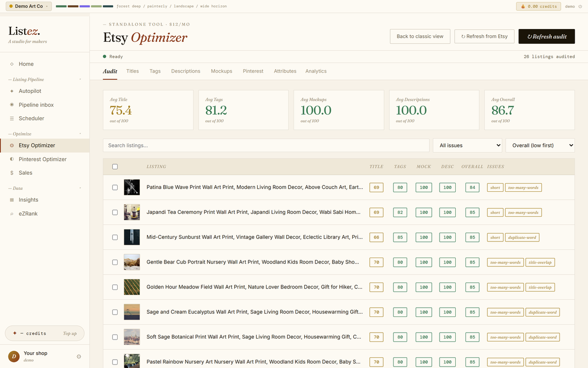
Task: Check the Soft Sage Botanical Print listing
Action: (115, 337)
